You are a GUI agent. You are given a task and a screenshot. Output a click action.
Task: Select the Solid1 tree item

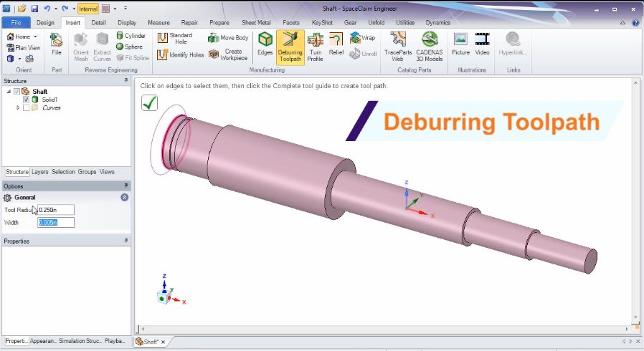[x=49, y=100]
